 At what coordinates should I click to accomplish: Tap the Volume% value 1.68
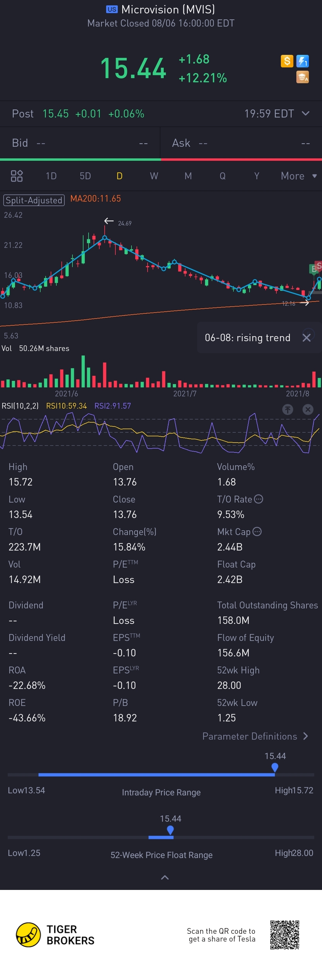227,482
